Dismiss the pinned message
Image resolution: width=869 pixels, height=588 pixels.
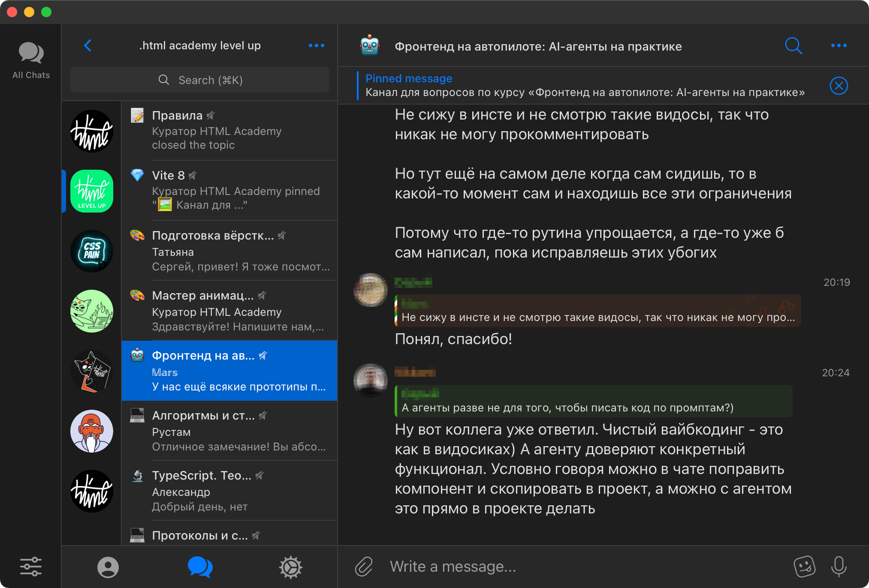pyautogui.click(x=839, y=85)
